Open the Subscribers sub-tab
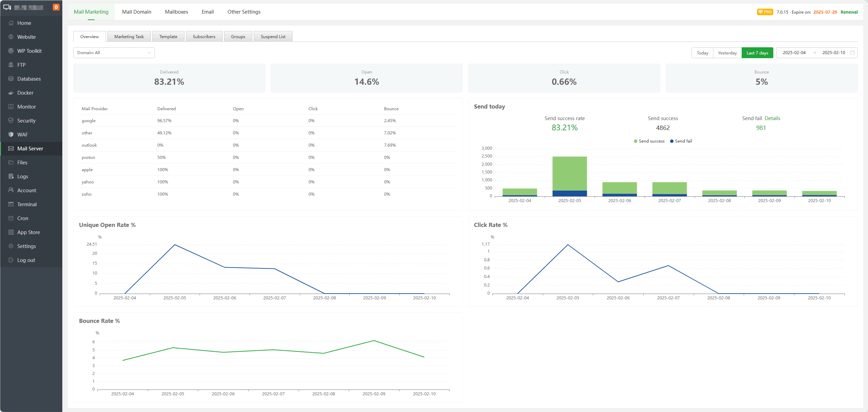Screen dimensions: 868x412 tap(204, 36)
